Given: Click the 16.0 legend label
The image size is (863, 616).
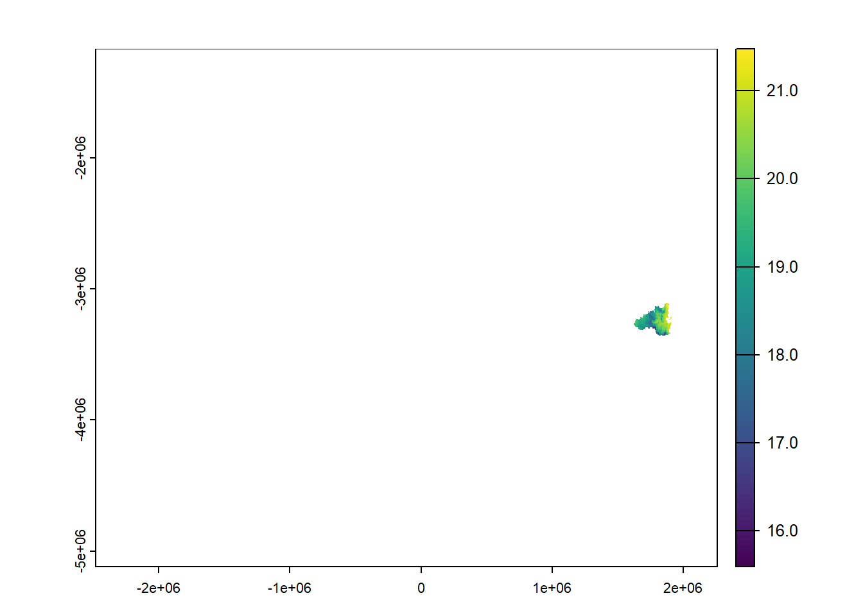Looking at the screenshot, I should pos(782,531).
